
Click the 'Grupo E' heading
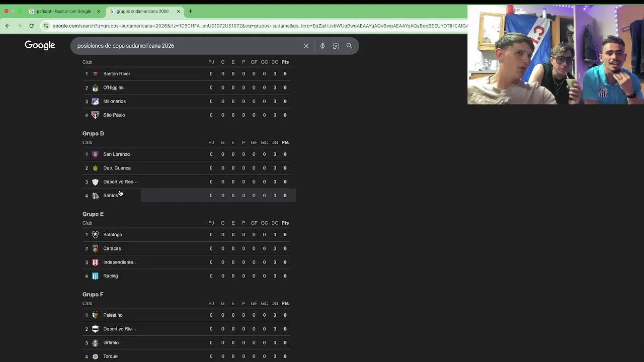(x=93, y=214)
